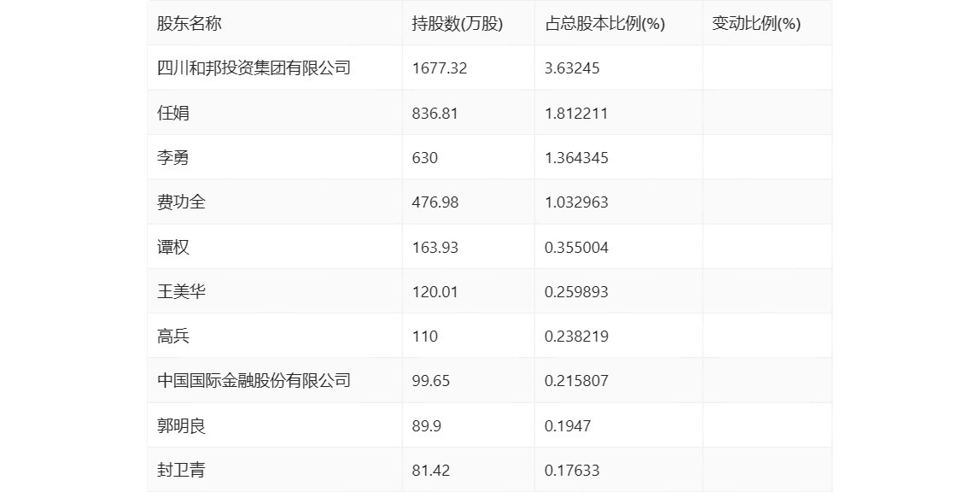Select shareholder 任娟

click(172, 113)
